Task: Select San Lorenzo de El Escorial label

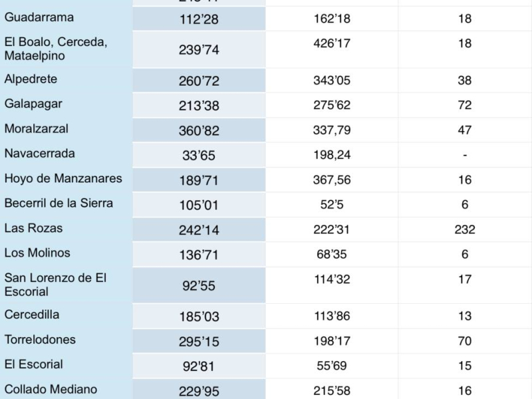Action: [x=55, y=285]
